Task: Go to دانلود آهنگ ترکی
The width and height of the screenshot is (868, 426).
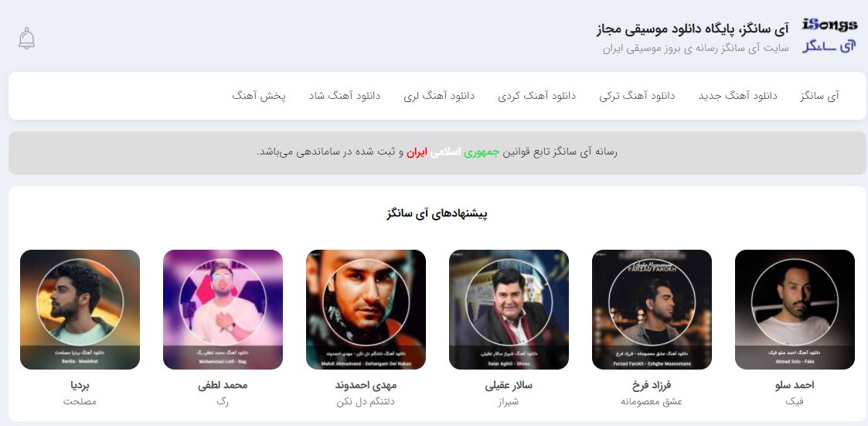Action: pos(637,96)
